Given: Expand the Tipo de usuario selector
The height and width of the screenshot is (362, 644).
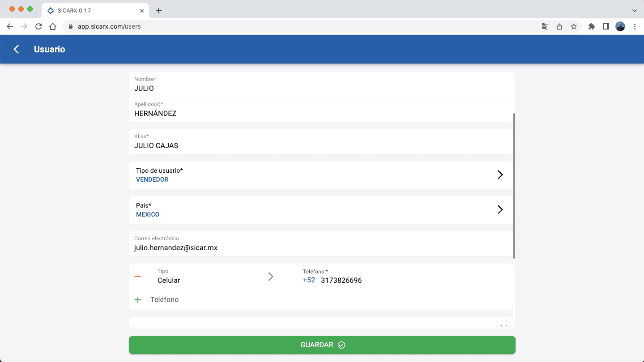Looking at the screenshot, I should click(x=500, y=175).
